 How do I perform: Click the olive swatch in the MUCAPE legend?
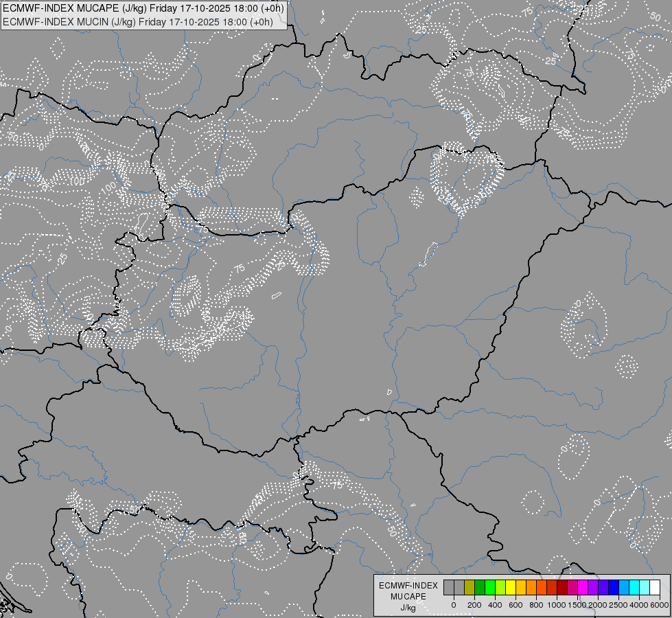(470, 587)
